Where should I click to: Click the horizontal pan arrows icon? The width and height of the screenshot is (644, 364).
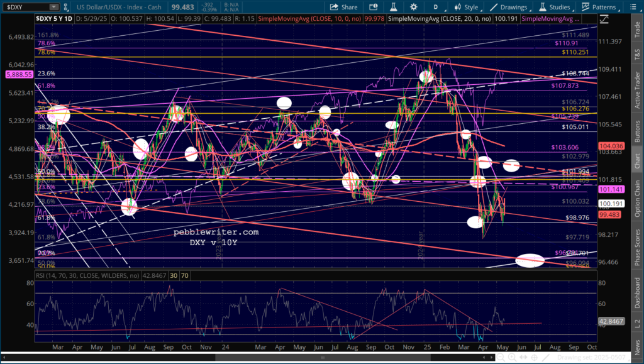pos(524,358)
